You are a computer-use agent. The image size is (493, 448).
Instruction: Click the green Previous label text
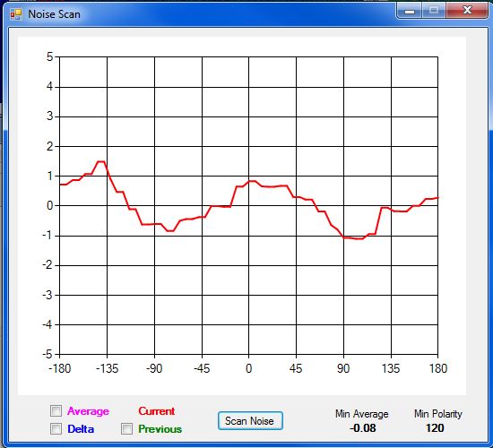160,429
